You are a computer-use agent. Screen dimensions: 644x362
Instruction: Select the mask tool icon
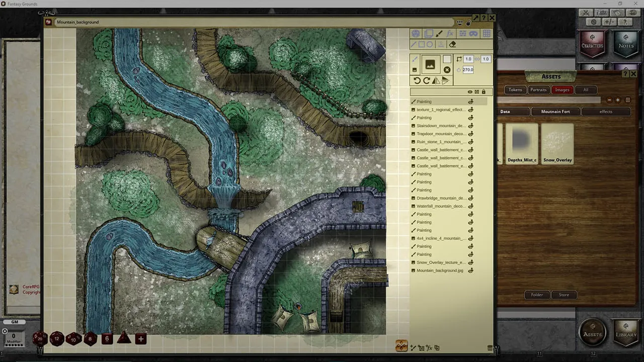tap(473, 34)
